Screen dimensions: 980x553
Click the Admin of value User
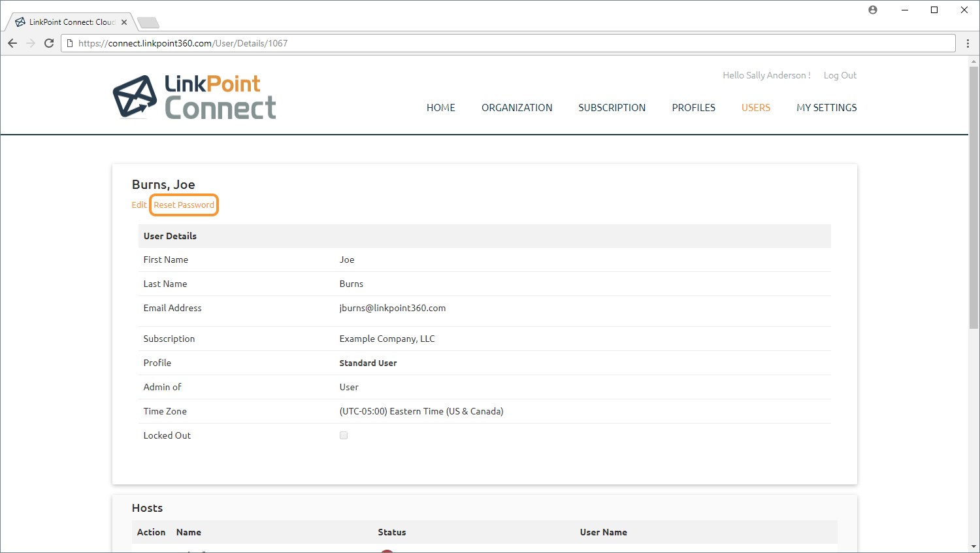point(349,387)
